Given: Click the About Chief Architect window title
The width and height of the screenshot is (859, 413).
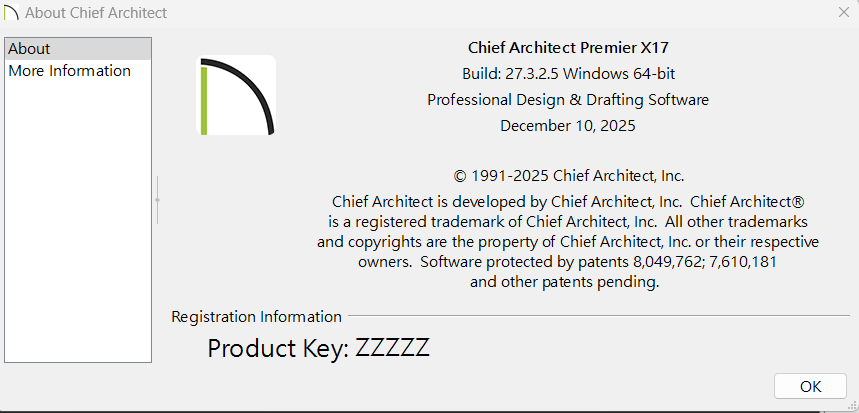Looking at the screenshot, I should [95, 13].
